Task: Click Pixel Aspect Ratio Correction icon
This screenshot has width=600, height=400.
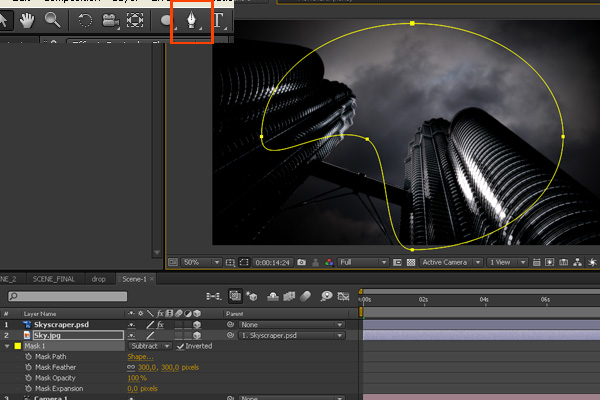Action: pyautogui.click(x=536, y=262)
